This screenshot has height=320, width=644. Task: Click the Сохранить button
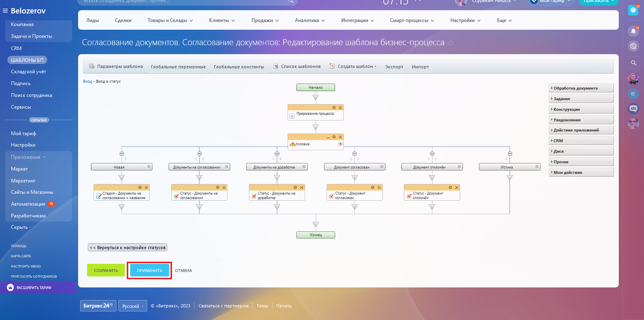point(106,270)
